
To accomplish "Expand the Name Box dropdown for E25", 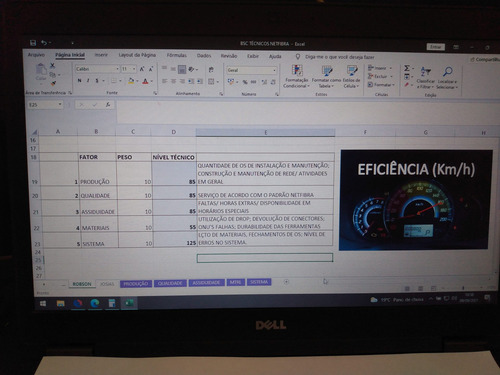I will pyautogui.click(x=60, y=104).
